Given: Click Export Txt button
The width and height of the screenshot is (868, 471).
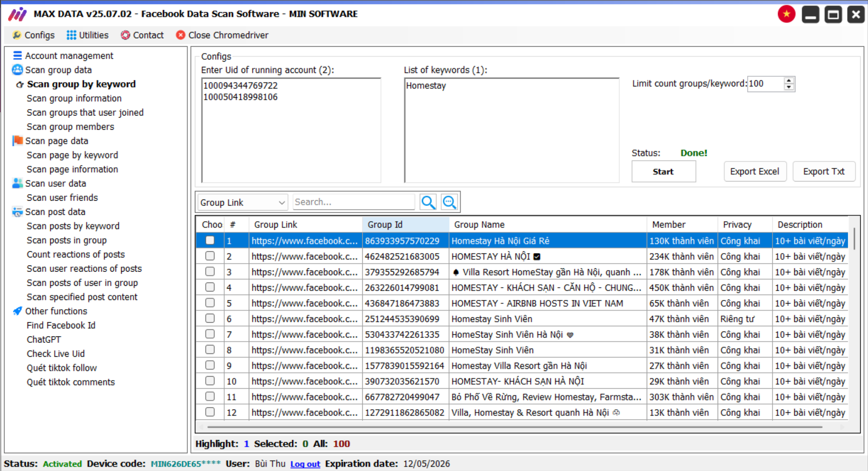Looking at the screenshot, I should click(x=824, y=171).
